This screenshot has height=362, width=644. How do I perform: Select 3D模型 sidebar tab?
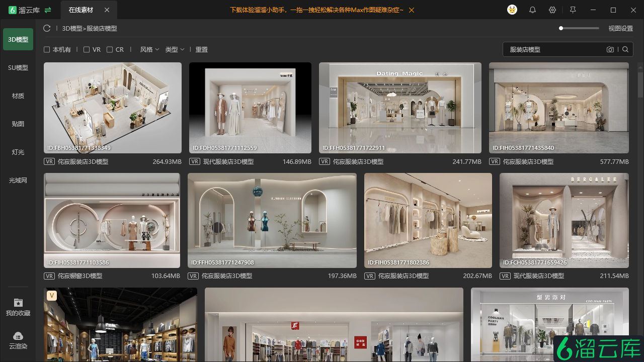(18, 39)
